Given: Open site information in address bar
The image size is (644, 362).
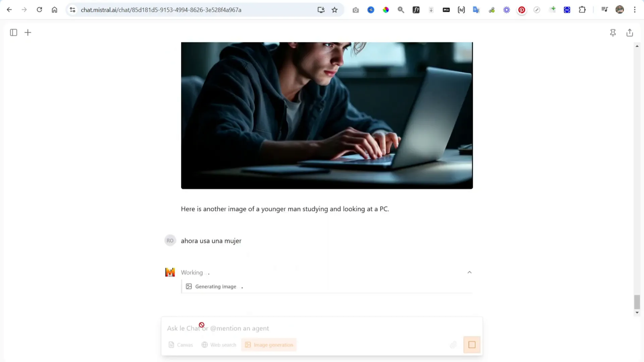Looking at the screenshot, I should 72,10.
